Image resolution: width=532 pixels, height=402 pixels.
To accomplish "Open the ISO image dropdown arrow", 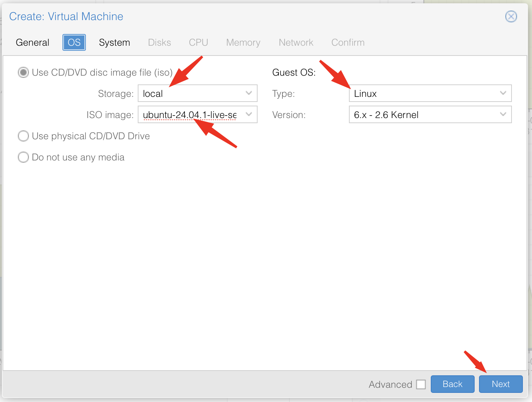I will (249, 114).
